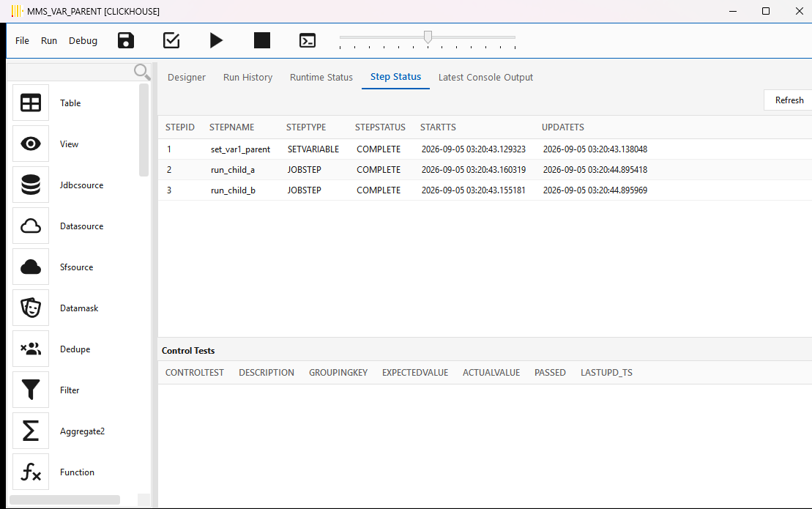812x509 pixels.
Task: Click the PASSED column header
Action: [x=550, y=373]
